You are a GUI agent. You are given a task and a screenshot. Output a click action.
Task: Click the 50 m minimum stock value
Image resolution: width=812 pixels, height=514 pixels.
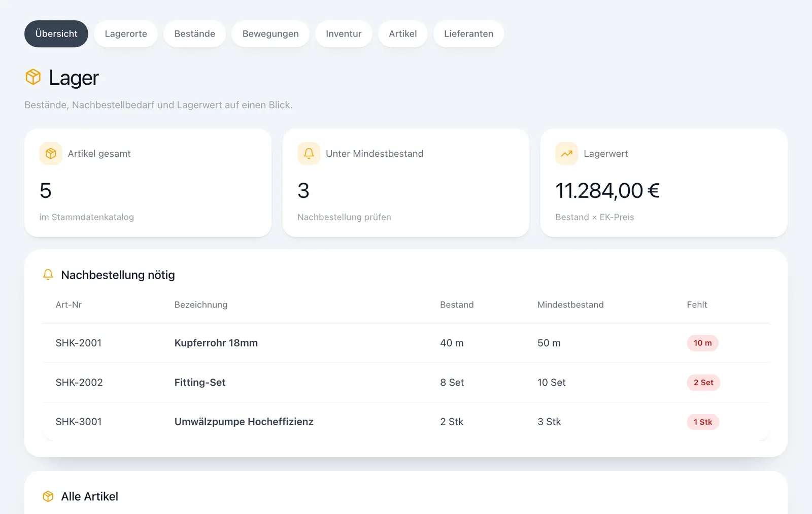pyautogui.click(x=549, y=343)
